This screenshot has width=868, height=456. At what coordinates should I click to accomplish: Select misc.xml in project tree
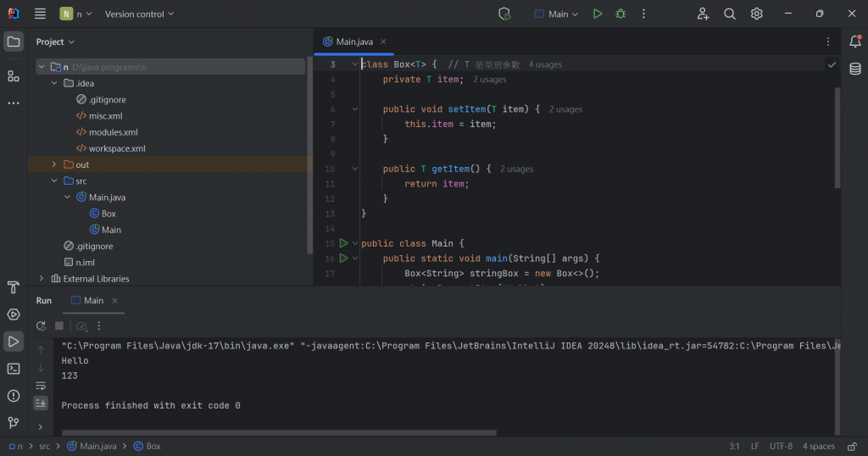click(x=99, y=115)
